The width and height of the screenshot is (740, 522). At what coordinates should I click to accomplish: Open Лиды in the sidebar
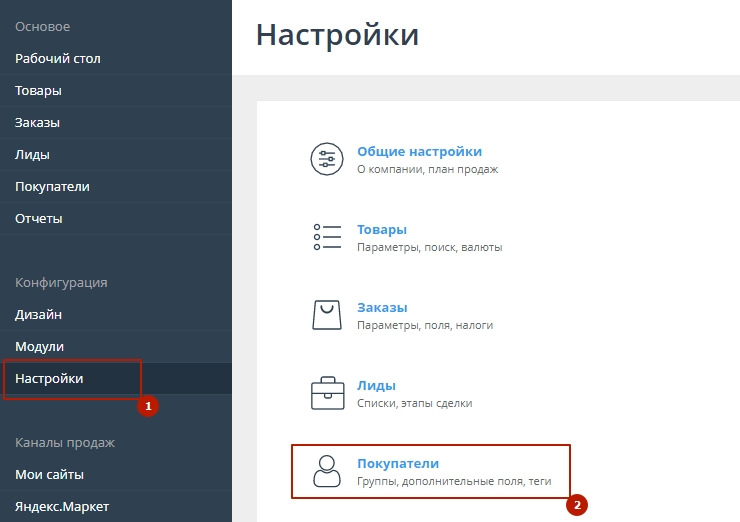32,155
